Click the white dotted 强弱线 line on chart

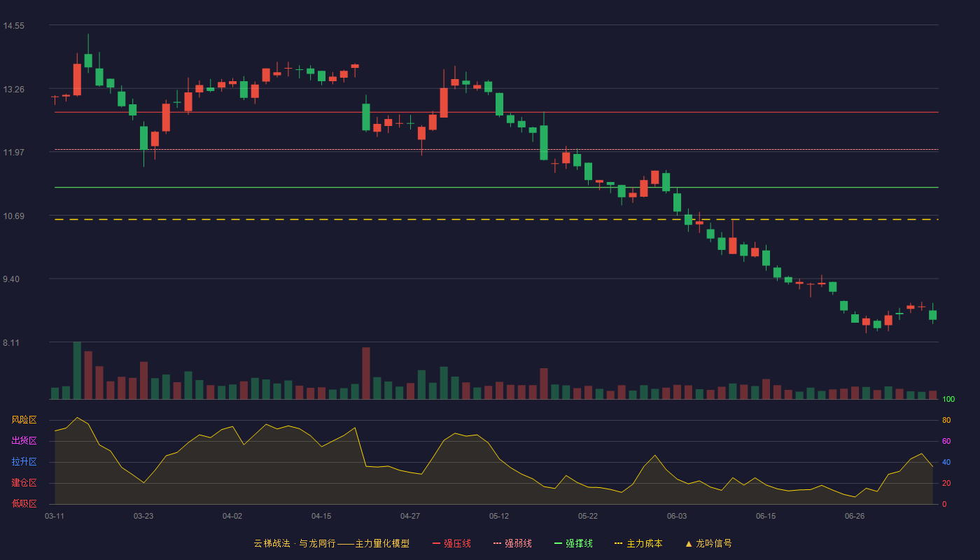pos(496,149)
